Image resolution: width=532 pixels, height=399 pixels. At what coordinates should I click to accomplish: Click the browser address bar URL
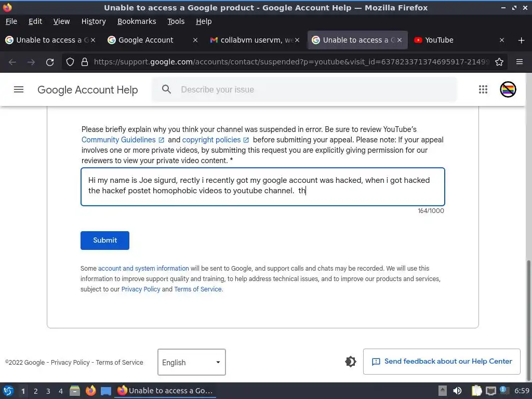click(x=292, y=62)
